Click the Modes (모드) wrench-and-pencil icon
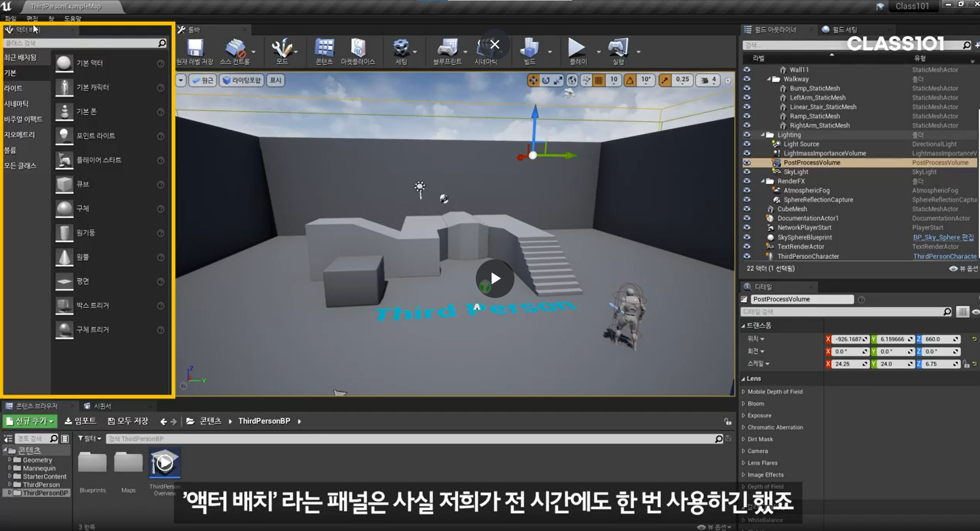Screen dimensions: 980x531 tap(281, 48)
